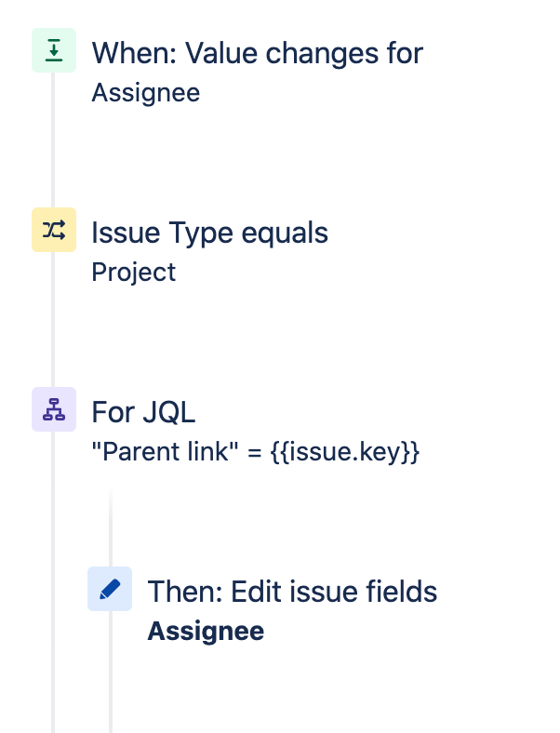Click connector line between trigger and condition
The width and height of the screenshot is (560, 733).
tap(53, 140)
